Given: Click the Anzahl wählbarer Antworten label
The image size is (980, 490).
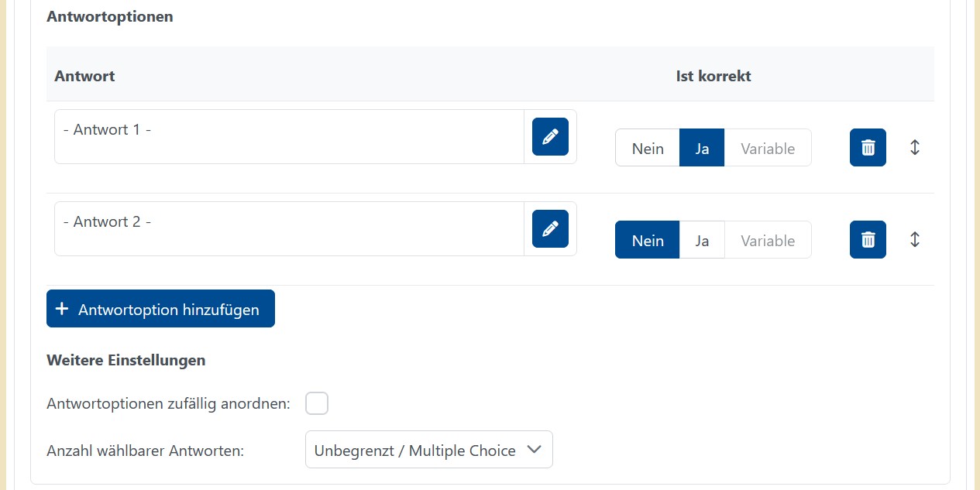Looking at the screenshot, I should coord(145,451).
